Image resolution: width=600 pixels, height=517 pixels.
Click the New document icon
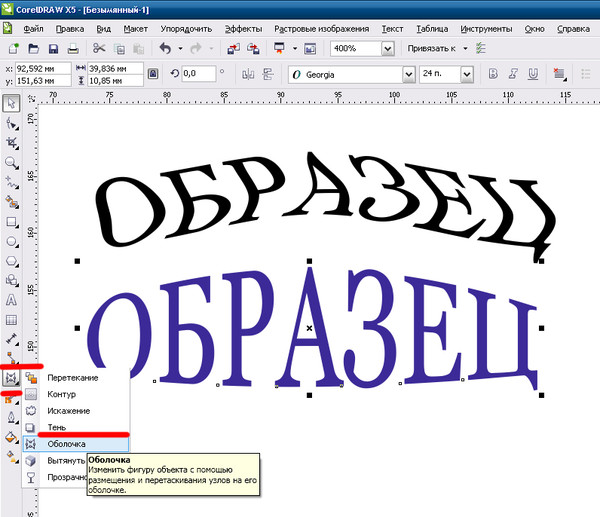tap(14, 49)
